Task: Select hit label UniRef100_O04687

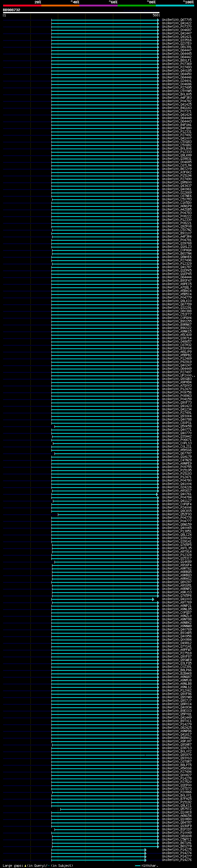Action: pyautogui.click(x=177, y=30)
